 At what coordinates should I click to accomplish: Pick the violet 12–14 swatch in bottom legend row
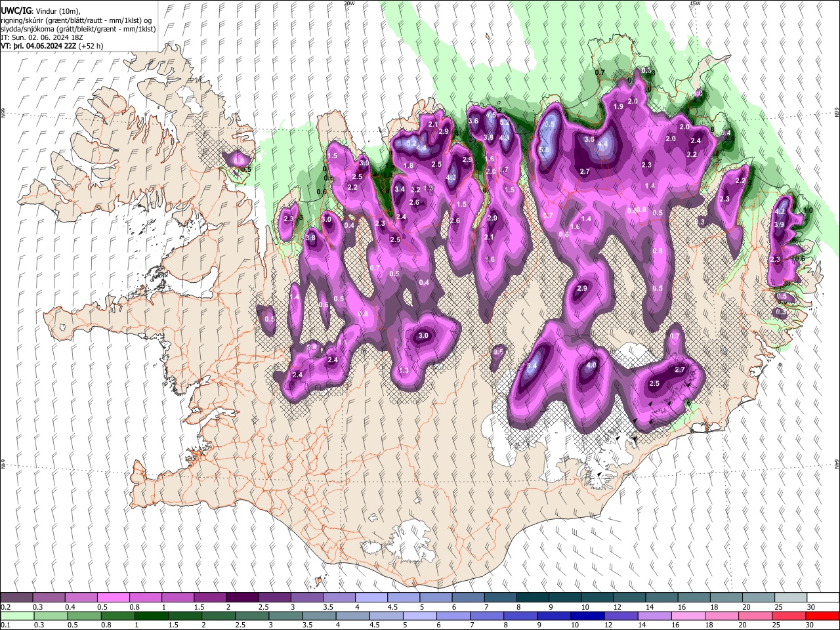click(x=620, y=616)
